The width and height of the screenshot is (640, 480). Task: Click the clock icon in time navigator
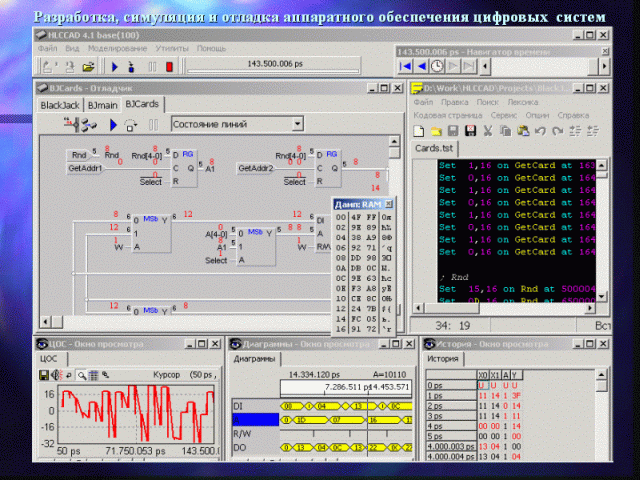[x=437, y=67]
